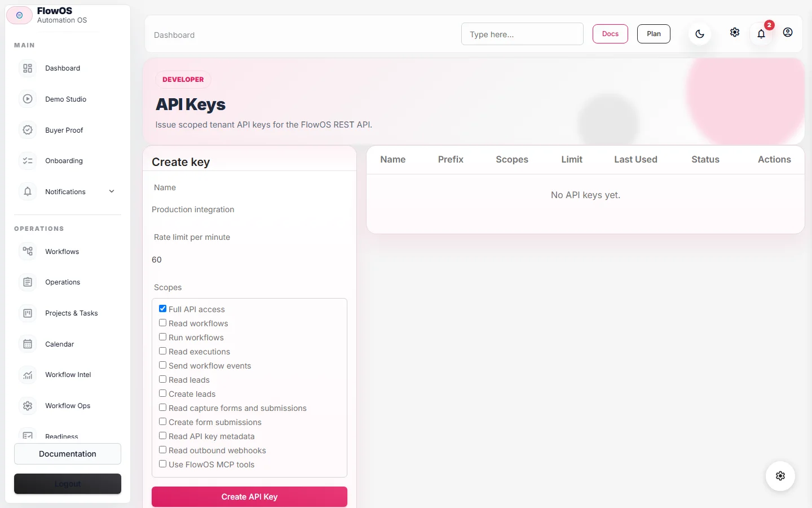812x508 pixels.
Task: Click the Docs button
Action: tap(610, 34)
